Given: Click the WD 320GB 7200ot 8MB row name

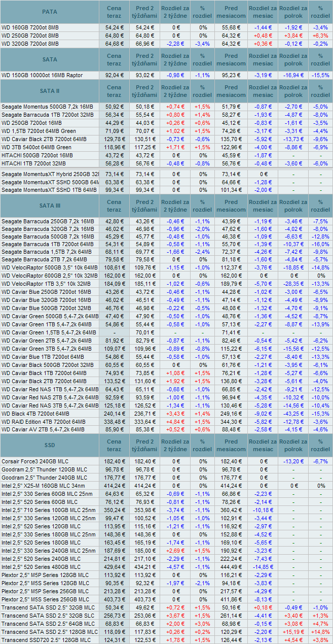Looking at the screenshot, I should 30,44.
